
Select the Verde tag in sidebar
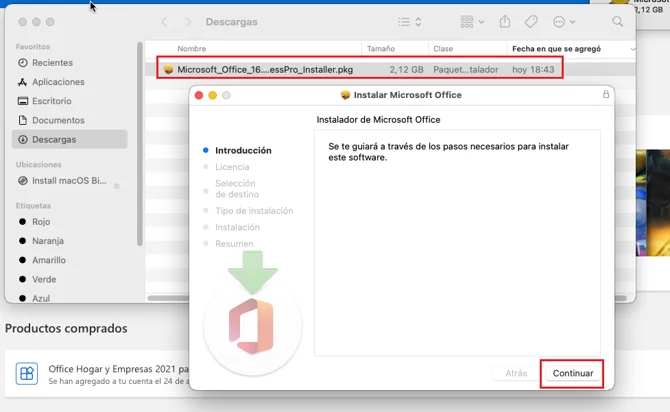tap(44, 279)
